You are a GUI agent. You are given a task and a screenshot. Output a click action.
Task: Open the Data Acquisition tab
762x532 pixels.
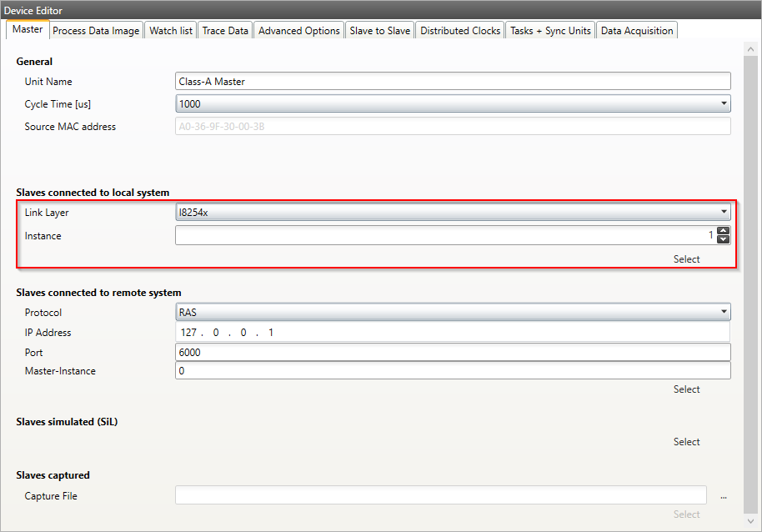pyautogui.click(x=637, y=31)
